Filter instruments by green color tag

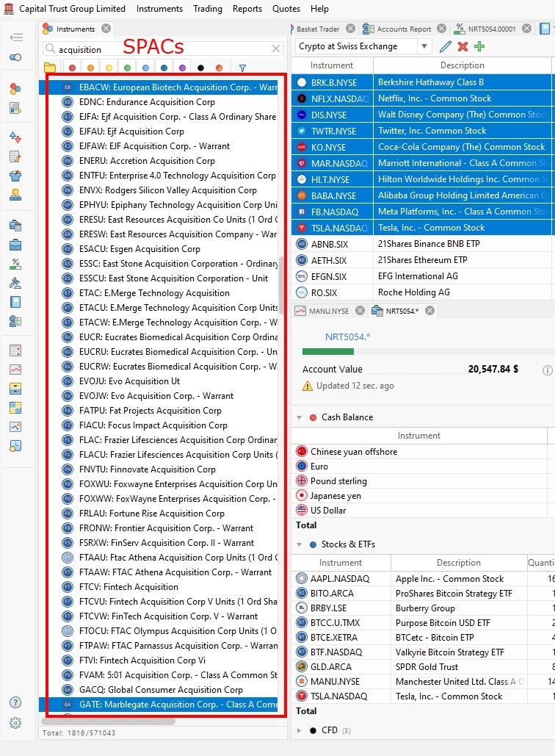tap(127, 68)
